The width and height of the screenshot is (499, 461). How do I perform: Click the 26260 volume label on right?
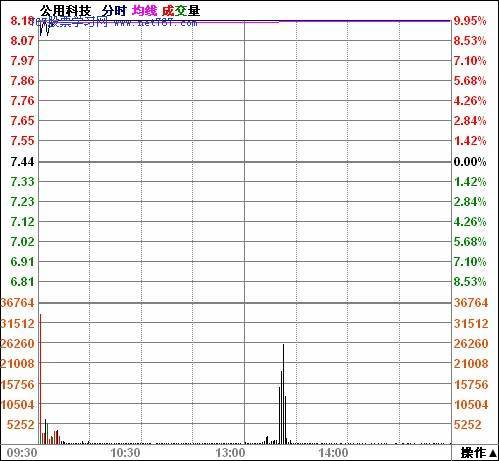pyautogui.click(x=471, y=343)
